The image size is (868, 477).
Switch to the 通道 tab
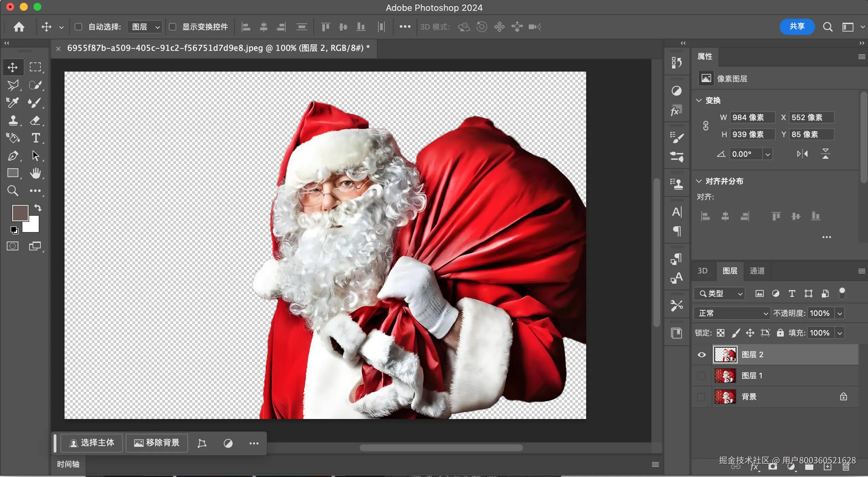point(757,271)
